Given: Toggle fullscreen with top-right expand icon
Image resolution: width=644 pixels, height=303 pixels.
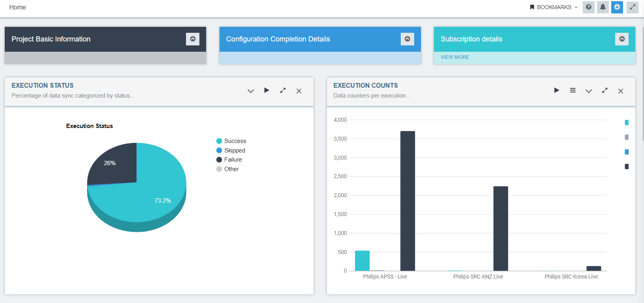Looking at the screenshot, I should click(x=632, y=7).
